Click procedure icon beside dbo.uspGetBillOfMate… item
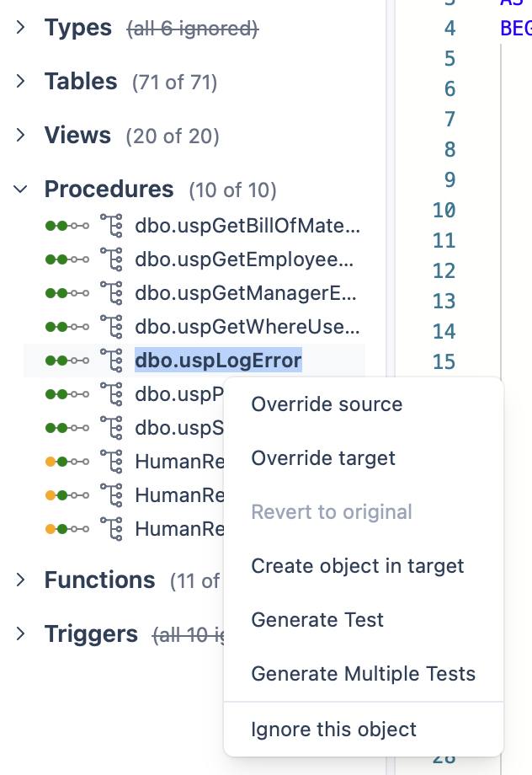The image size is (532, 775). pos(111,226)
